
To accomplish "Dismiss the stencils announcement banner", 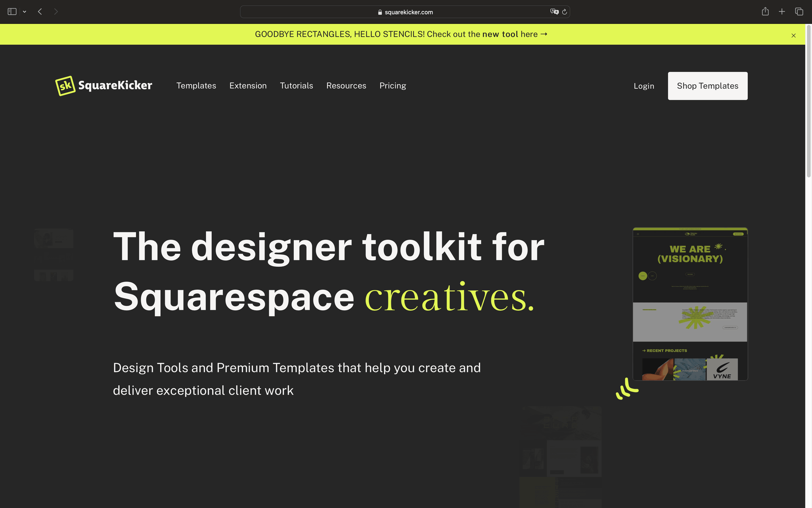I will pyautogui.click(x=793, y=35).
